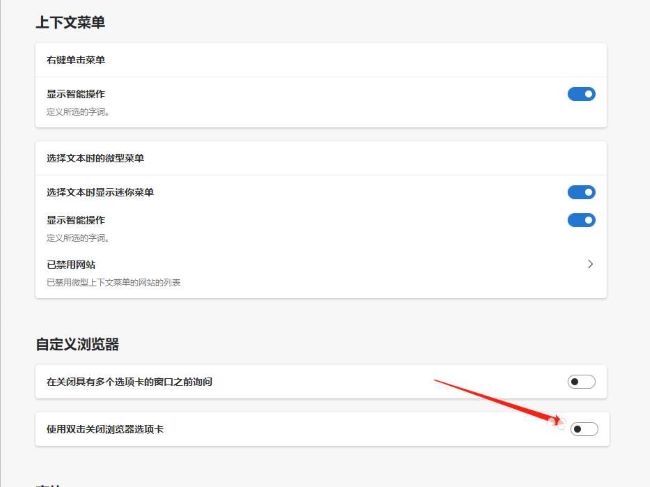
Task: Toggle 显示智能操作 under 右键单击菜单
Action: click(x=581, y=94)
